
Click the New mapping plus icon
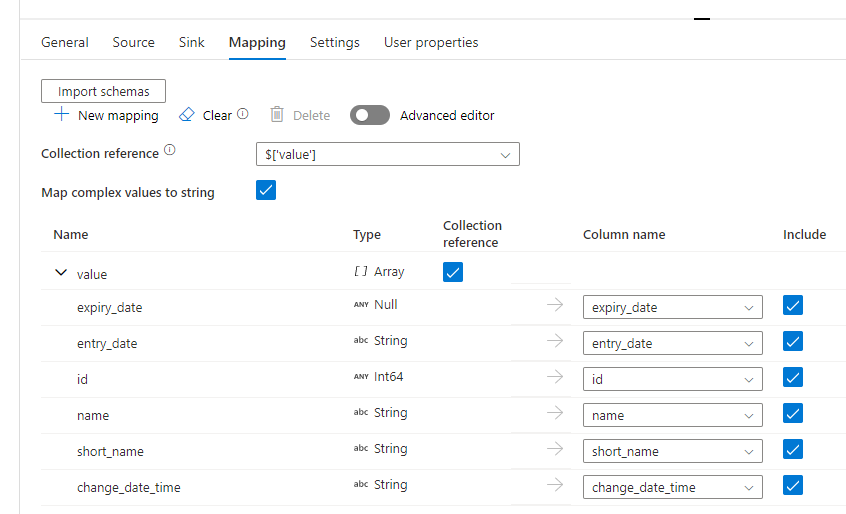pyautogui.click(x=61, y=115)
